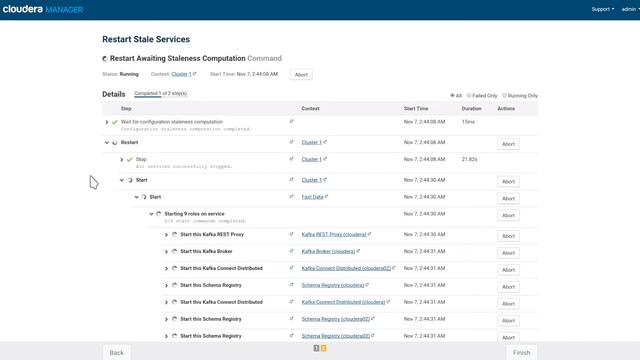Viewport: 640px width, 360px height.
Task: Click the Completed 1 of 2 steps progress indicator
Action: coord(161,93)
